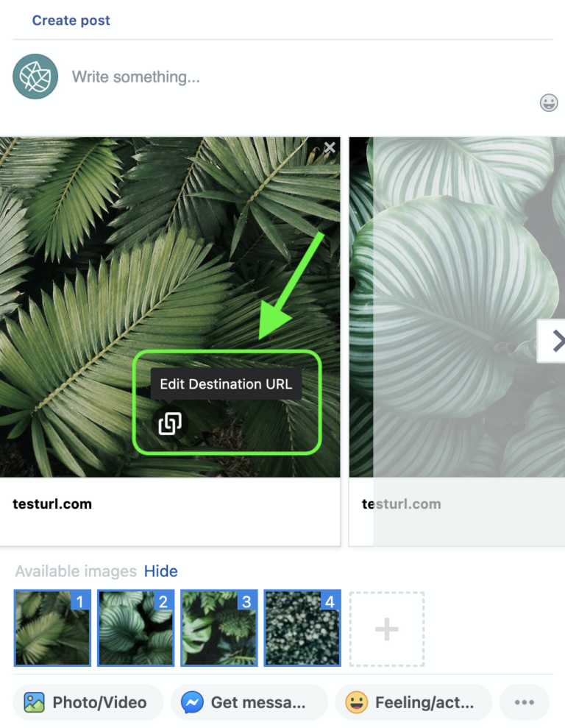The image size is (565, 728).
Task: Click the Available images label
Action: coord(76,571)
